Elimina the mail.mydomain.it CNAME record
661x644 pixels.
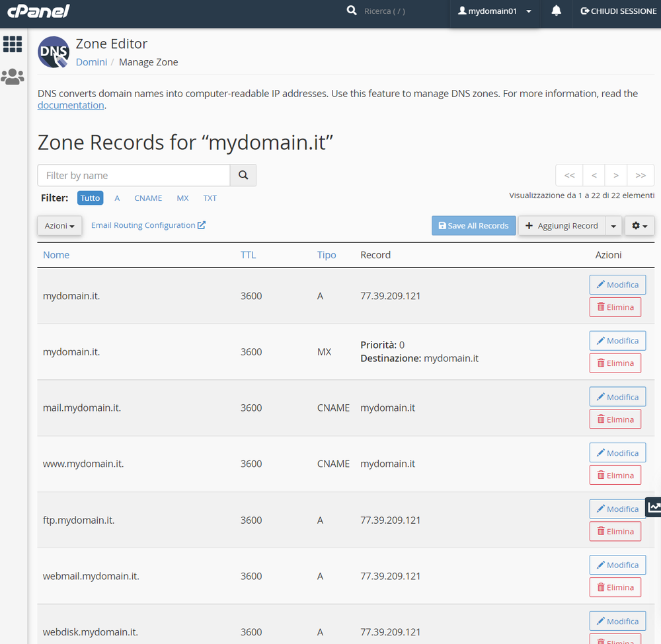pos(615,419)
